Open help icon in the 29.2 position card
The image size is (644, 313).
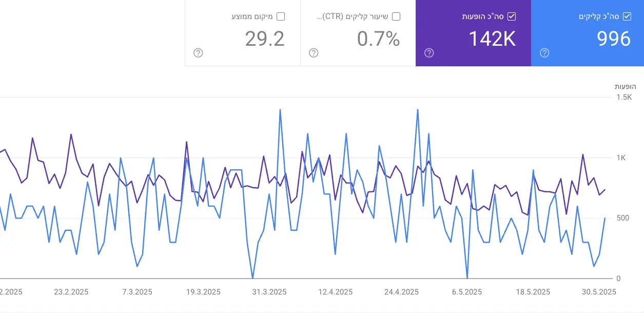pyautogui.click(x=198, y=53)
